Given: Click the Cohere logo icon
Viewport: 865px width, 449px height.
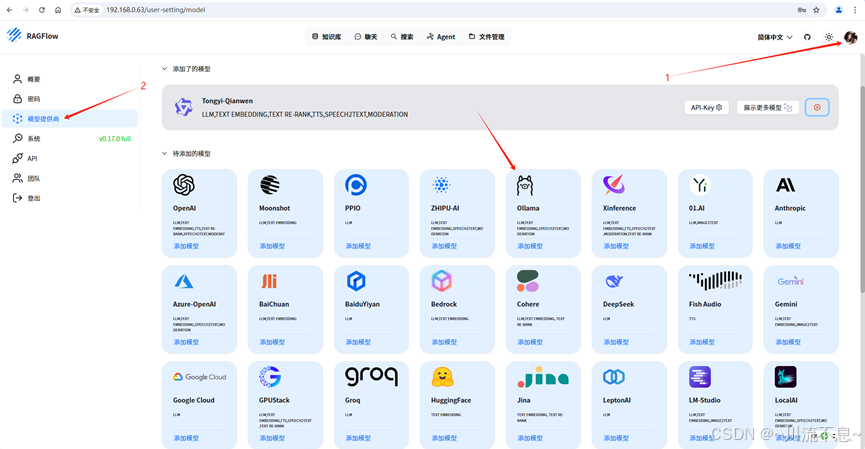Looking at the screenshot, I should tap(527, 281).
